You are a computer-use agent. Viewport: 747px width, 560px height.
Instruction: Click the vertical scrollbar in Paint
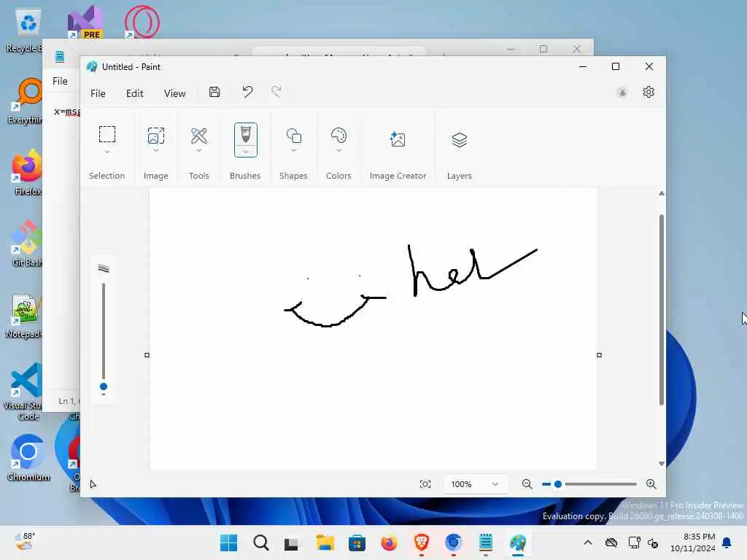click(661, 309)
